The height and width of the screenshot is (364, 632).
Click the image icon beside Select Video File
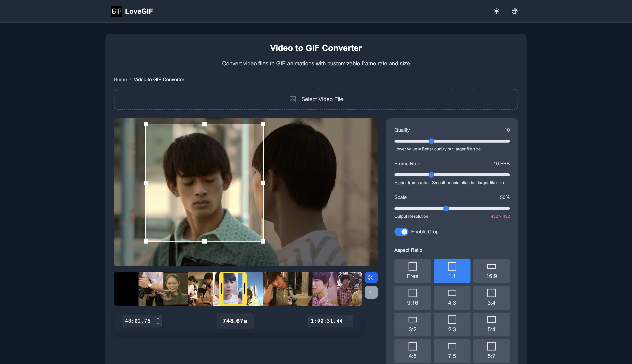point(293,99)
